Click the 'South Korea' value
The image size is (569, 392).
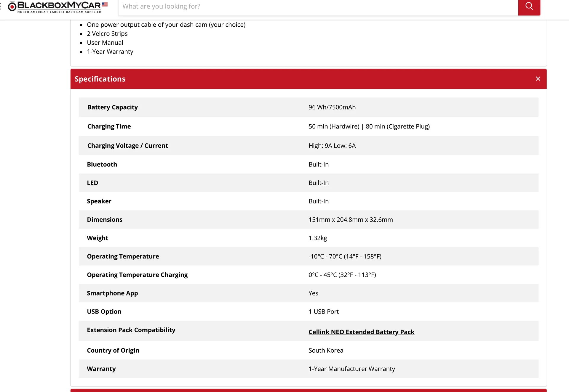326,350
